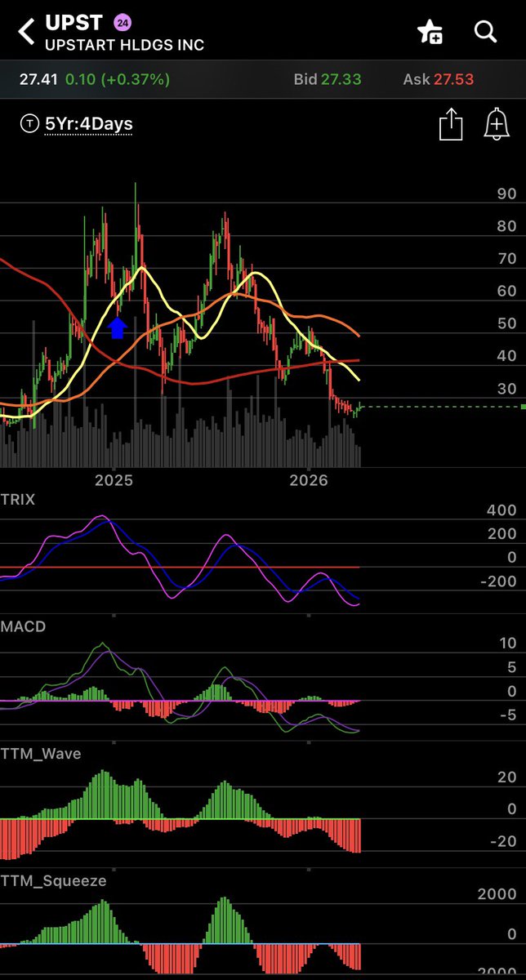Tap the purple 24 badge
Image resolution: width=526 pixels, height=980 pixels.
click(122, 22)
